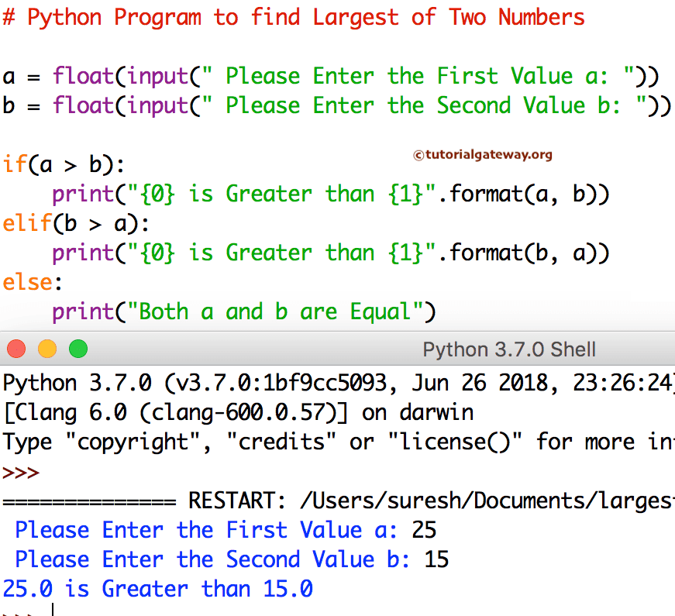
Task: Click the if(a > b): statement
Action: (x=62, y=164)
